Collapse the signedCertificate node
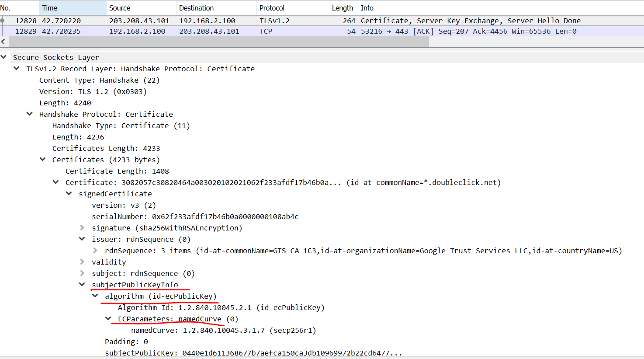 (x=69, y=194)
